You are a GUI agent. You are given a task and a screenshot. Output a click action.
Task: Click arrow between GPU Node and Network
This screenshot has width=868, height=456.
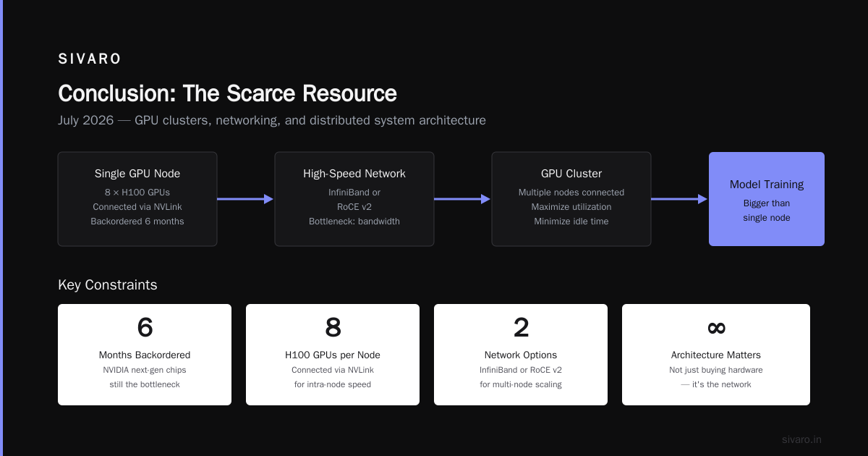coord(246,199)
